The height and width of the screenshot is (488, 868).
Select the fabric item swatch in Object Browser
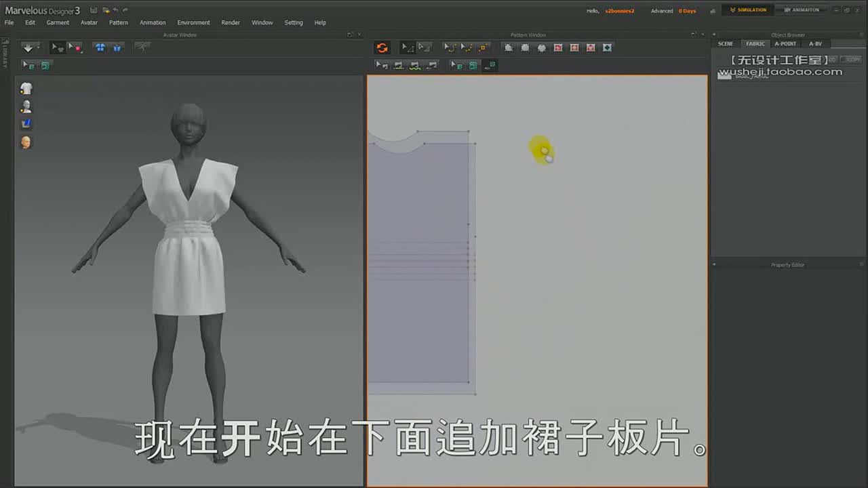724,75
